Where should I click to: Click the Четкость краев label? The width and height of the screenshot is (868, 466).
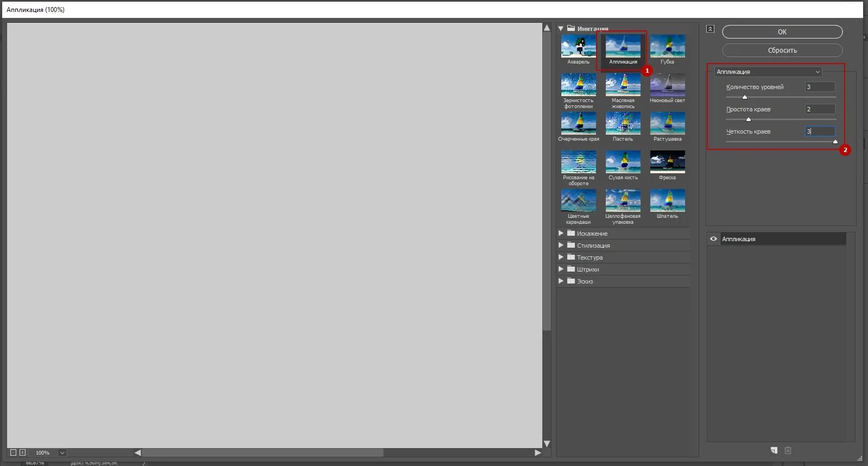tap(749, 131)
